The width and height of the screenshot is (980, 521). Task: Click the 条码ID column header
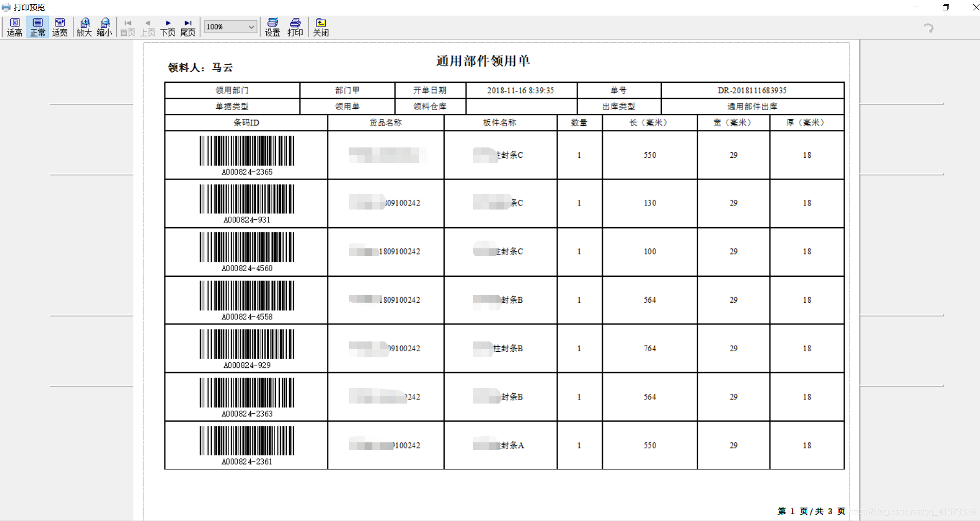pos(246,123)
